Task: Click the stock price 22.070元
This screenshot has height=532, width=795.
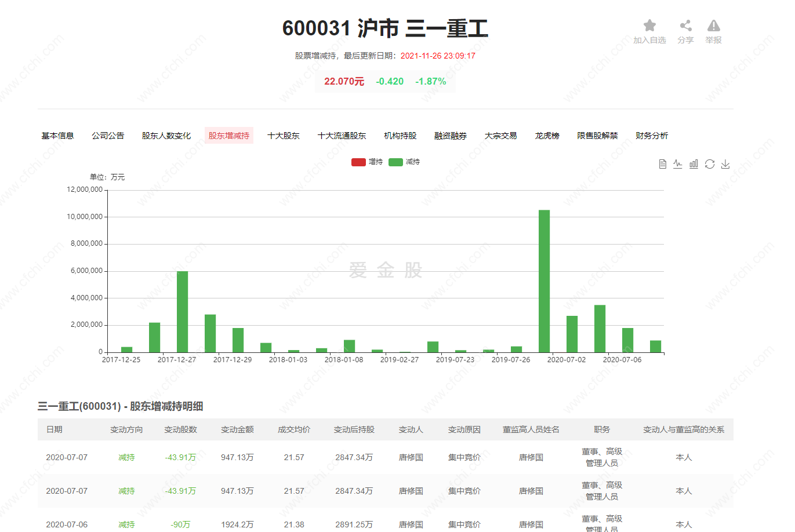Action: click(344, 82)
